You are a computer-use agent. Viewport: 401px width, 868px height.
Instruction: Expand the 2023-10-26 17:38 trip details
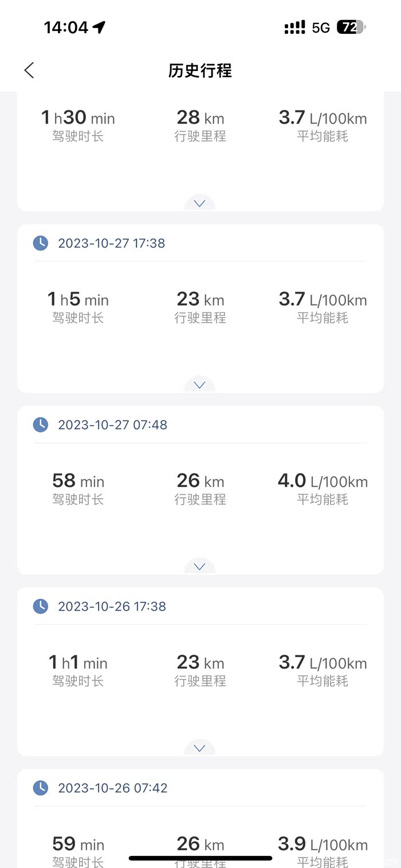click(199, 748)
